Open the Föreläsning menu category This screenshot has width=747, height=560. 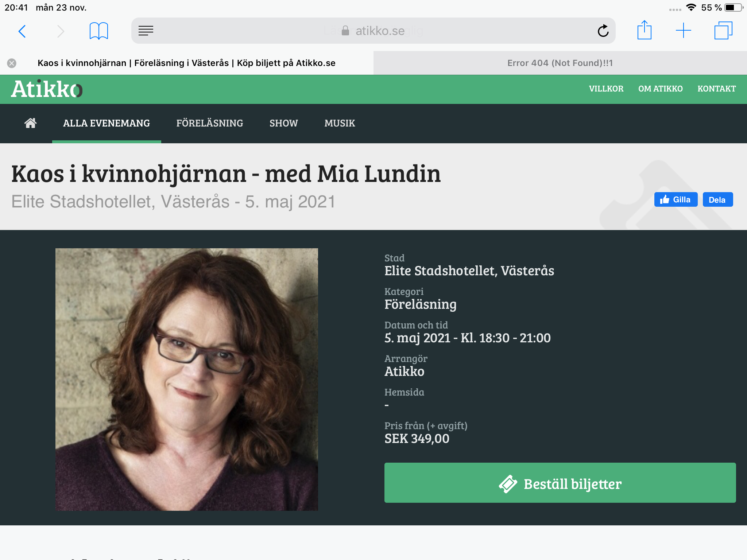click(x=210, y=123)
